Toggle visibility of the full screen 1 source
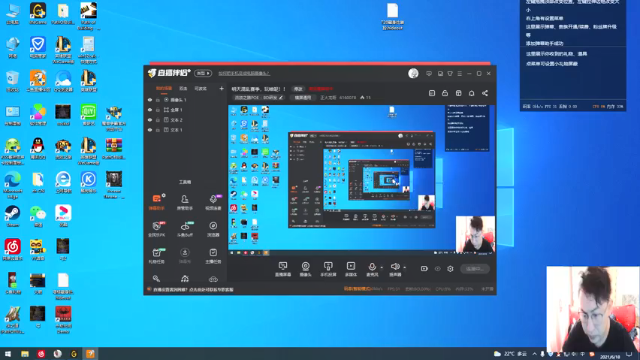Image resolution: width=640 pixels, height=360 pixels. point(150,110)
